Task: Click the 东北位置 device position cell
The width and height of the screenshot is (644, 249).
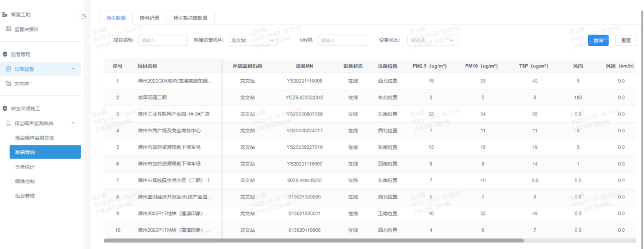Action: point(388,98)
